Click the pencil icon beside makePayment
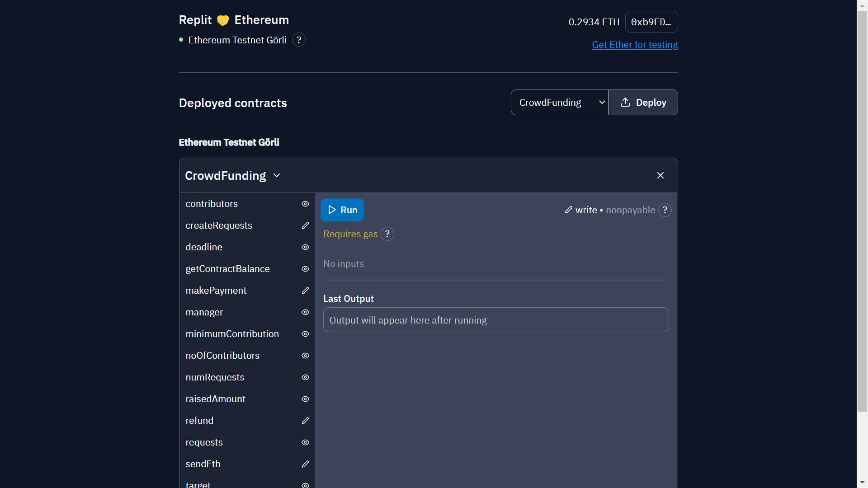The width and height of the screenshot is (868, 488). click(305, 291)
